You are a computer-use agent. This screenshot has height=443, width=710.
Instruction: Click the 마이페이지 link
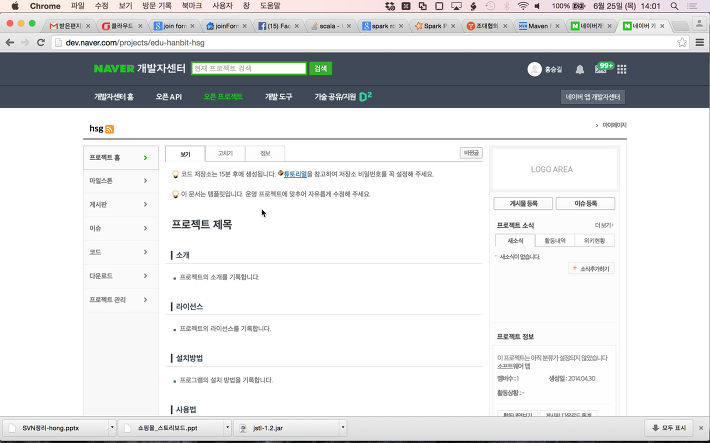(614, 125)
